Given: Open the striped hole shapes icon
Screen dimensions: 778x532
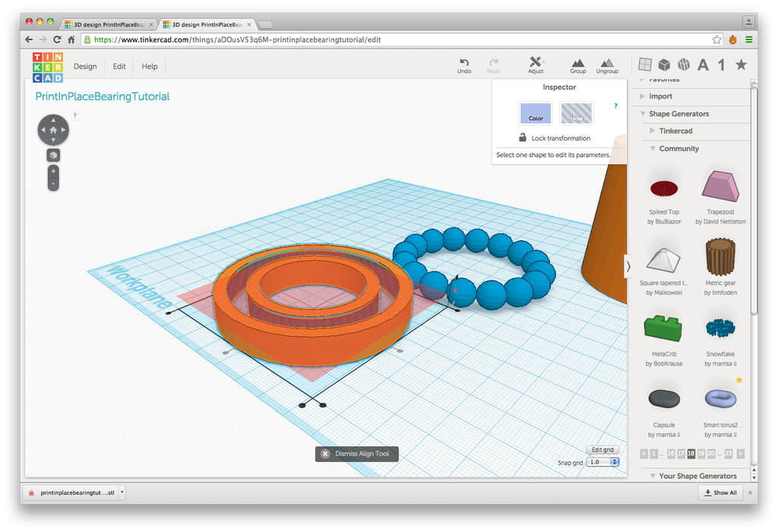Looking at the screenshot, I should [x=684, y=65].
